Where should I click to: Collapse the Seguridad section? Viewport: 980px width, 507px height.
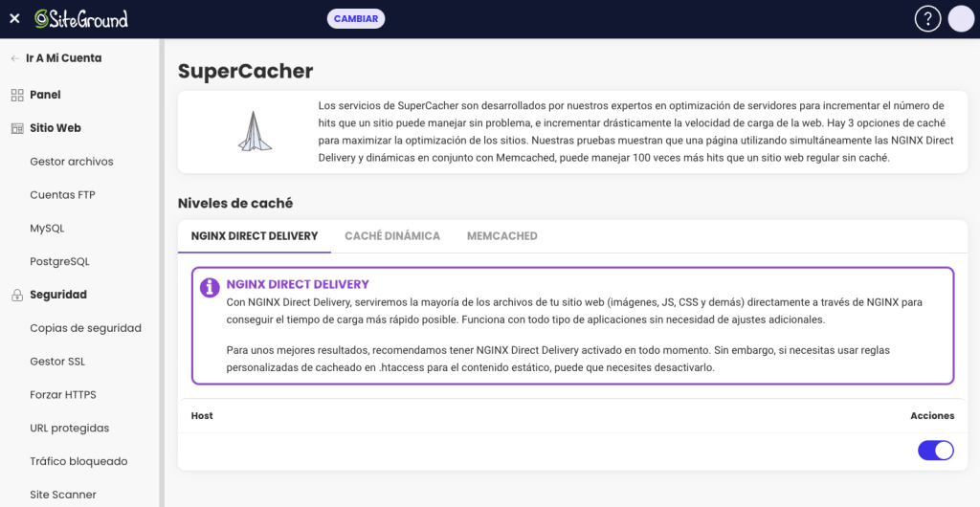tap(58, 295)
